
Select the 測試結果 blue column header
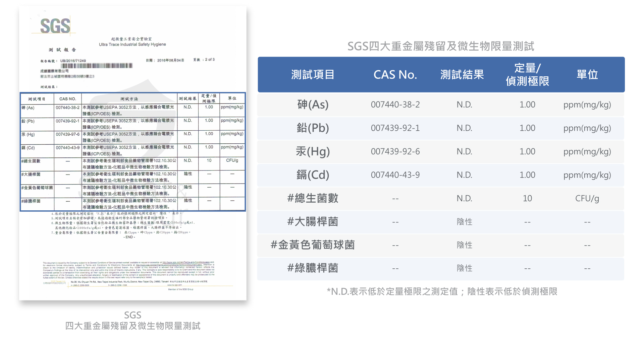tap(462, 74)
